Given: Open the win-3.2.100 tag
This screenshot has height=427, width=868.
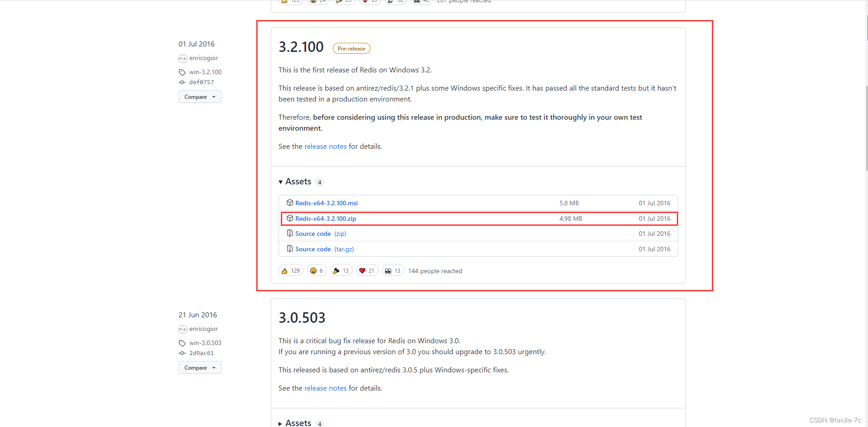Looking at the screenshot, I should coord(205,72).
